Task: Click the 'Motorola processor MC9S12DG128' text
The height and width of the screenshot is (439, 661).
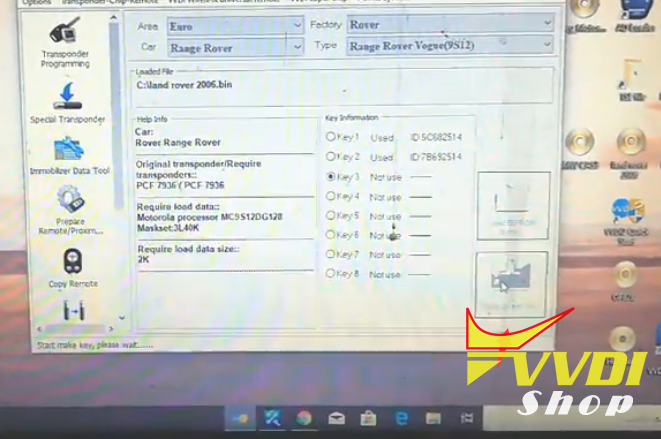Action: 210,217
